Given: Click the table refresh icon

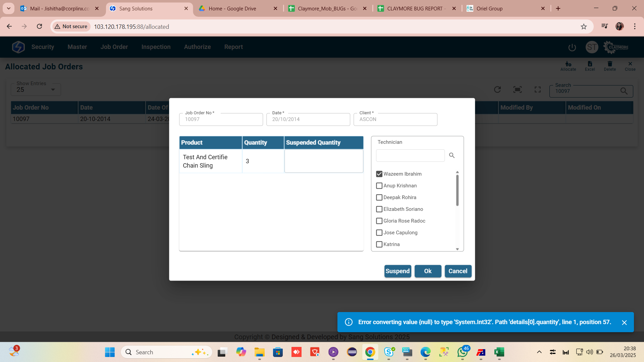Looking at the screenshot, I should (x=497, y=89).
